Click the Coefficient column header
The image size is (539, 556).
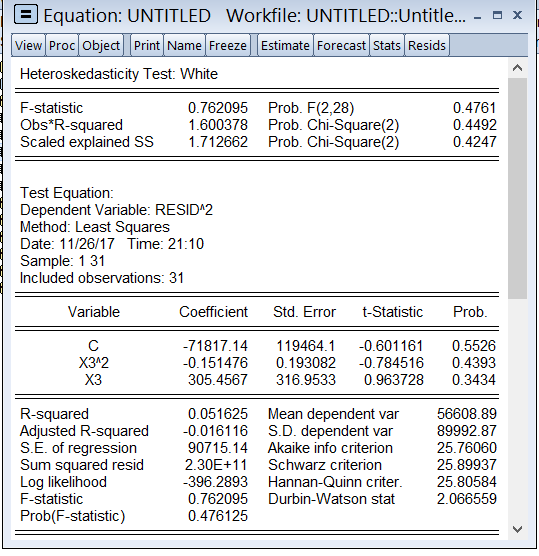[213, 312]
